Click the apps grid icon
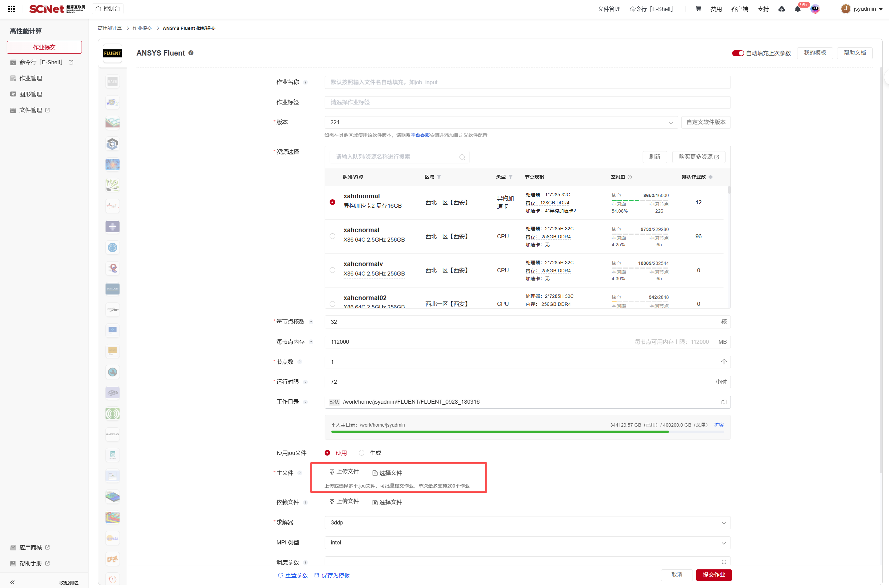The width and height of the screenshot is (889, 588). pos(11,9)
